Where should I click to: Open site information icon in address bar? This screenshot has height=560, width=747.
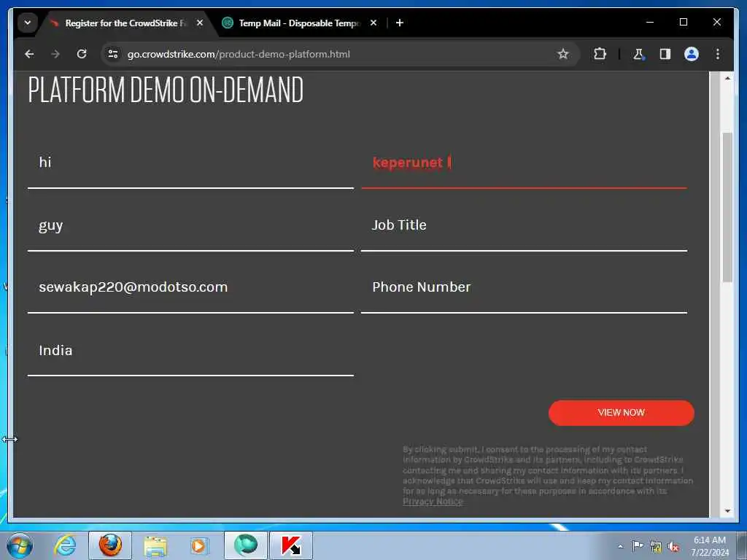(x=113, y=54)
